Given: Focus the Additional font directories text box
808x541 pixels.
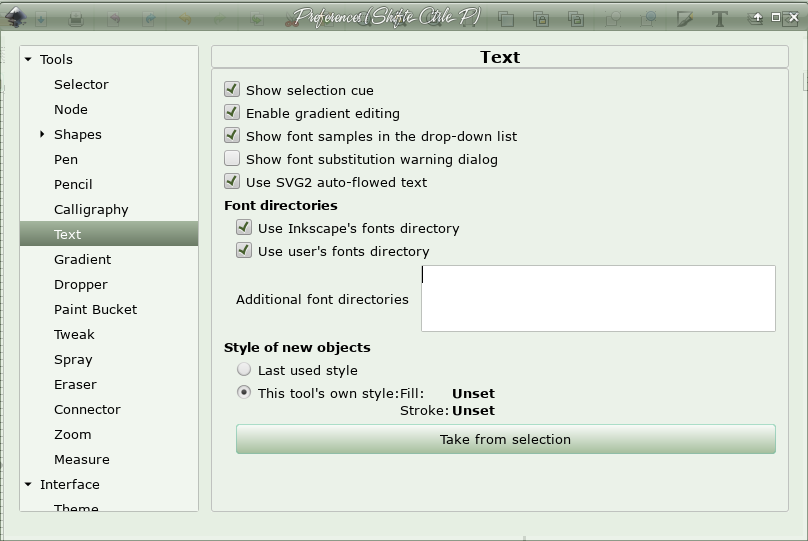Looking at the screenshot, I should click(598, 298).
